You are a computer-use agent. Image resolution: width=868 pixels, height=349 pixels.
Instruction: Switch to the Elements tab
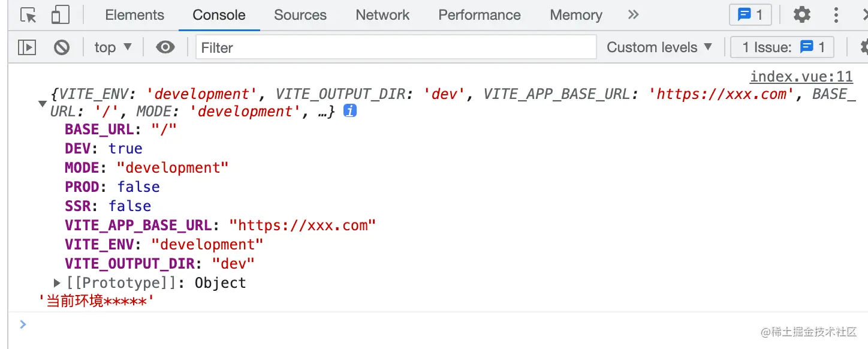(x=134, y=15)
